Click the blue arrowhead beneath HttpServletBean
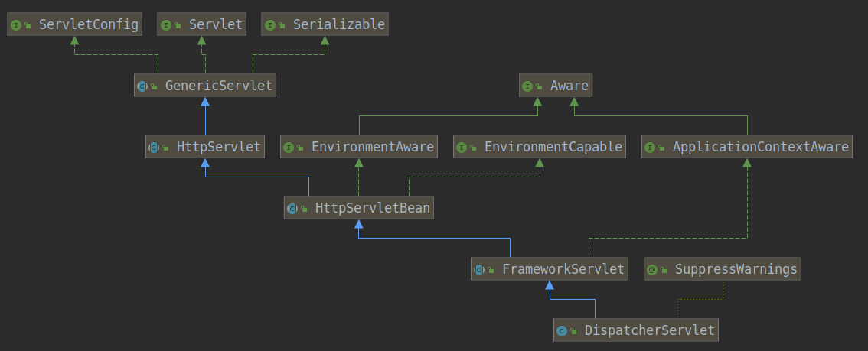 [x=358, y=225]
